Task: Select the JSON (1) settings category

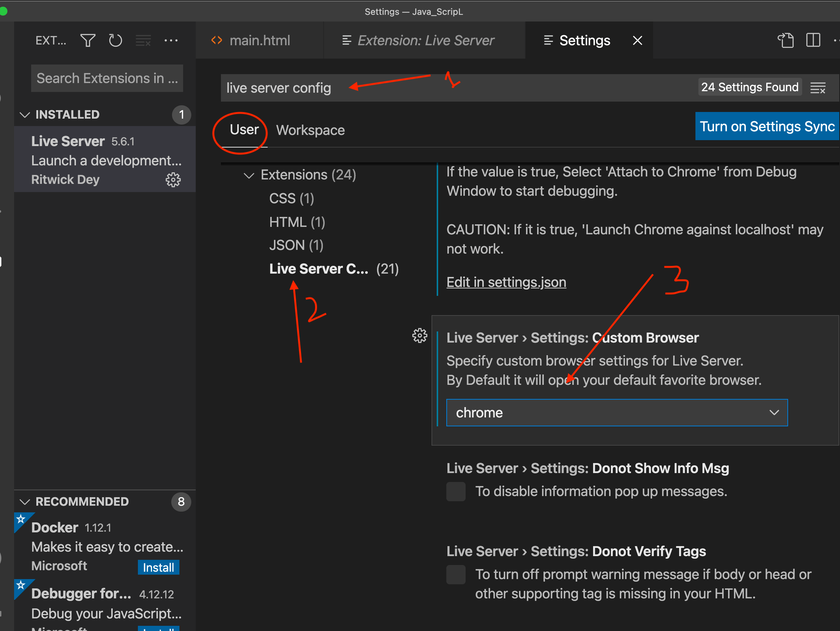Action: pos(295,245)
